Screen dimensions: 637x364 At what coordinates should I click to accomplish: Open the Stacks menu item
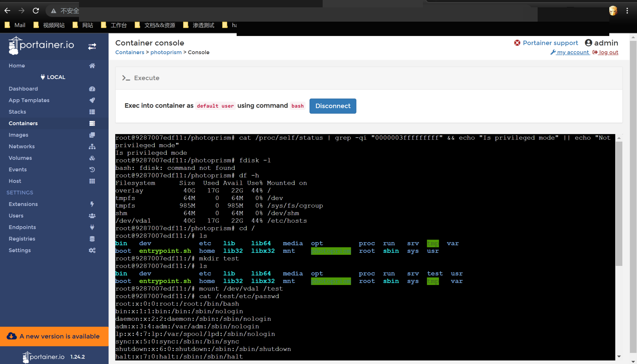click(17, 112)
